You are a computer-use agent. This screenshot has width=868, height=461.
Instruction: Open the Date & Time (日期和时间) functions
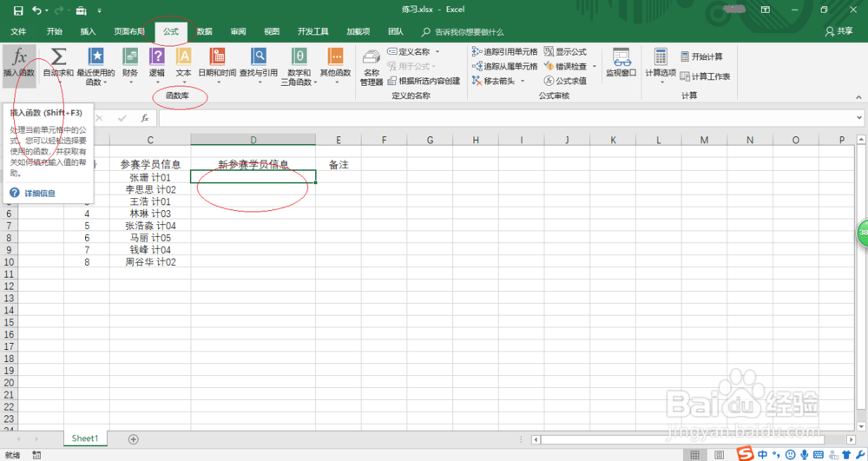tap(217, 65)
